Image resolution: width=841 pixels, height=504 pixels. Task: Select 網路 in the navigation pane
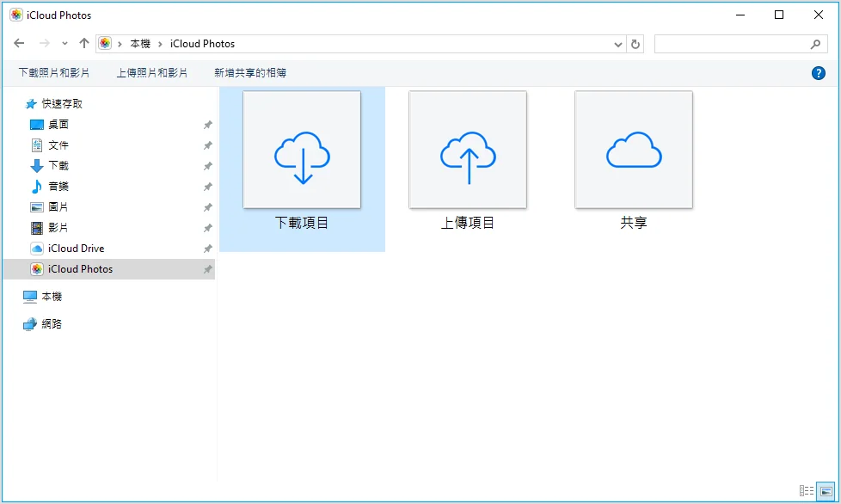pyautogui.click(x=52, y=324)
